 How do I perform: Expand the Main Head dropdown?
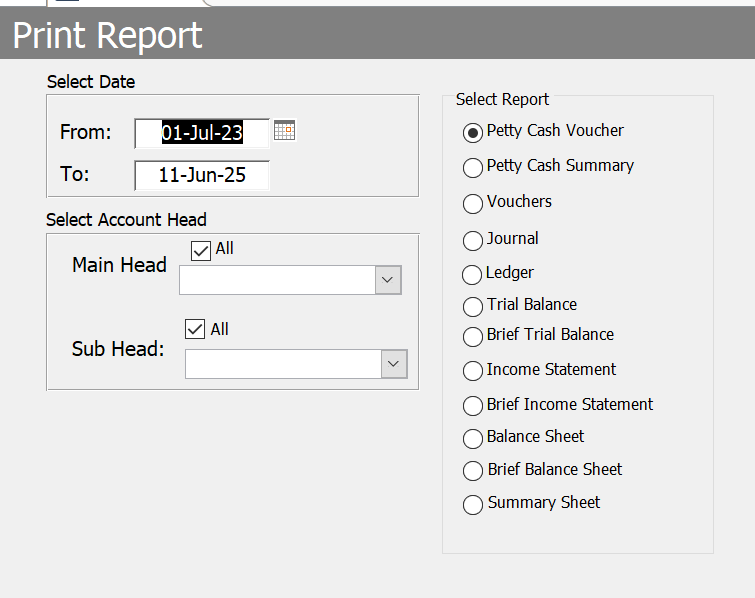(x=388, y=281)
